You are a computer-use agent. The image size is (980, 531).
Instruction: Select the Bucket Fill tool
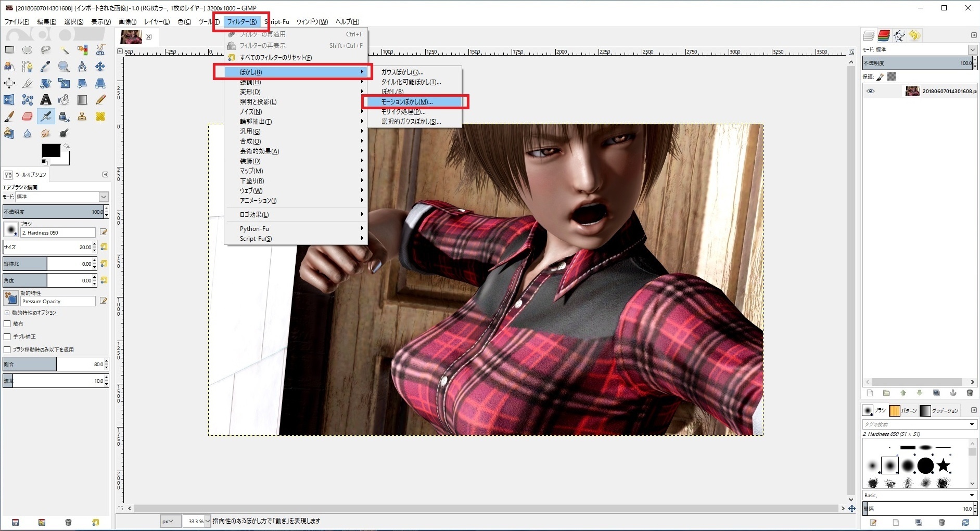64,100
